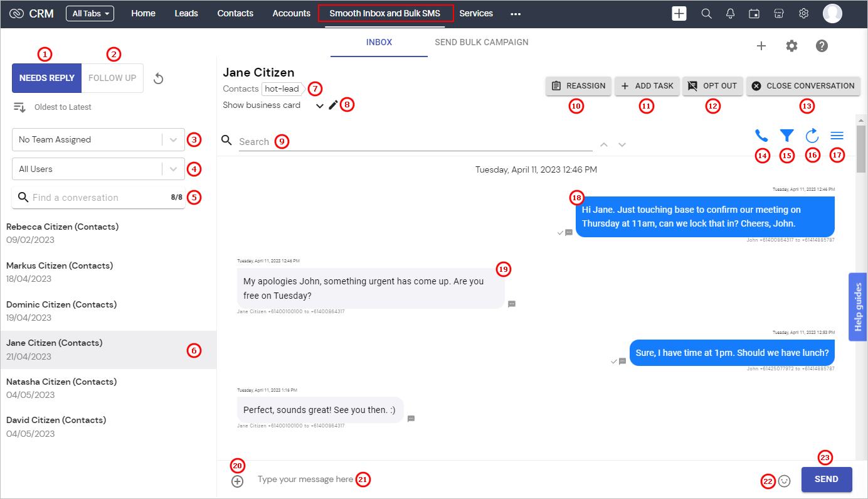Image resolution: width=868 pixels, height=499 pixels.
Task: Click the plus icon beside the inbox settings gear
Action: click(761, 46)
